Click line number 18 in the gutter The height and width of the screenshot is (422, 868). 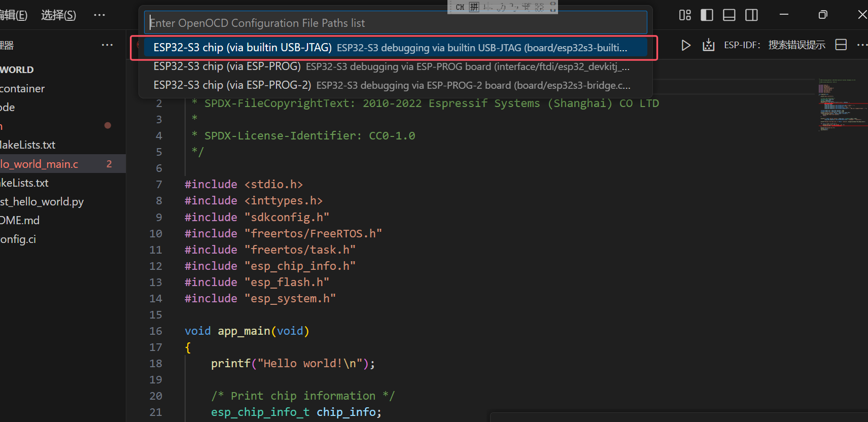(156, 364)
